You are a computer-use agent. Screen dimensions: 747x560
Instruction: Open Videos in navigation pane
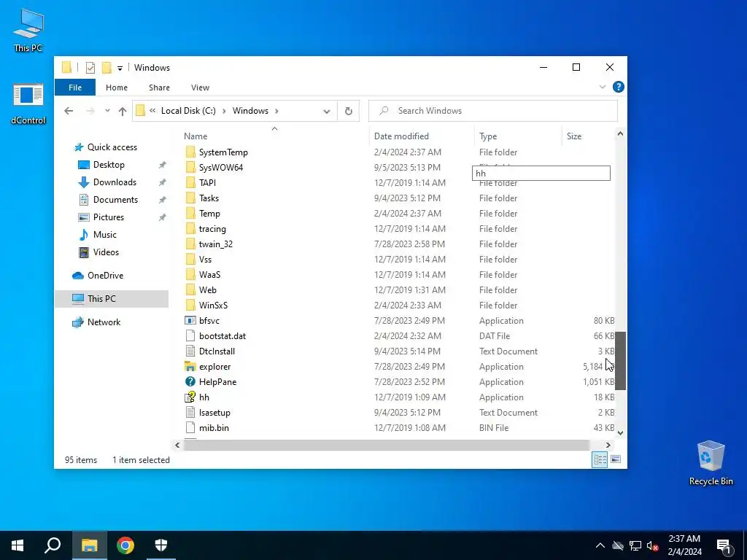106,252
